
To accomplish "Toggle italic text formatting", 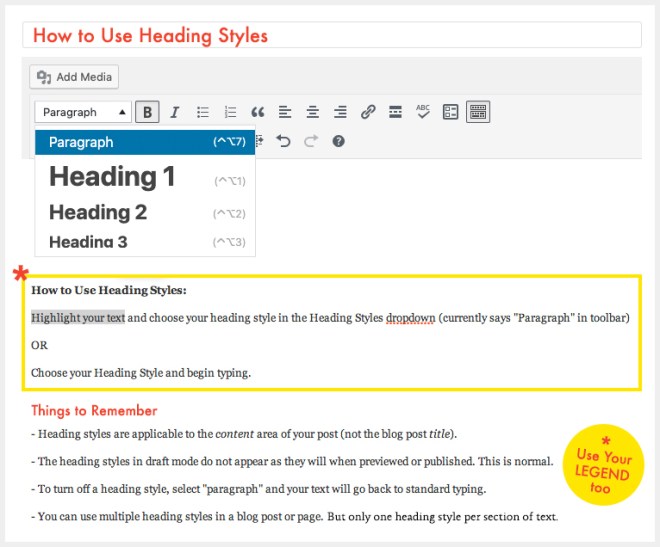I will pos(175,112).
